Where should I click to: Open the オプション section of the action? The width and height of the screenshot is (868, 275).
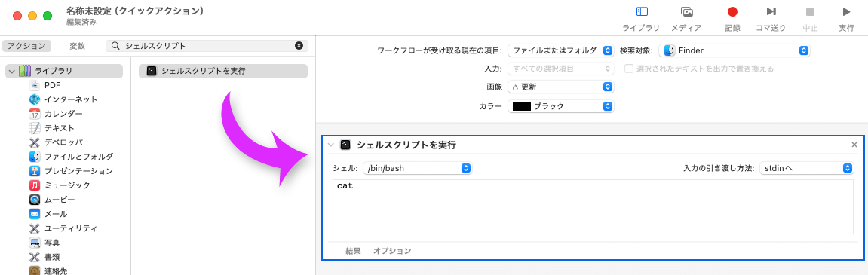click(392, 251)
